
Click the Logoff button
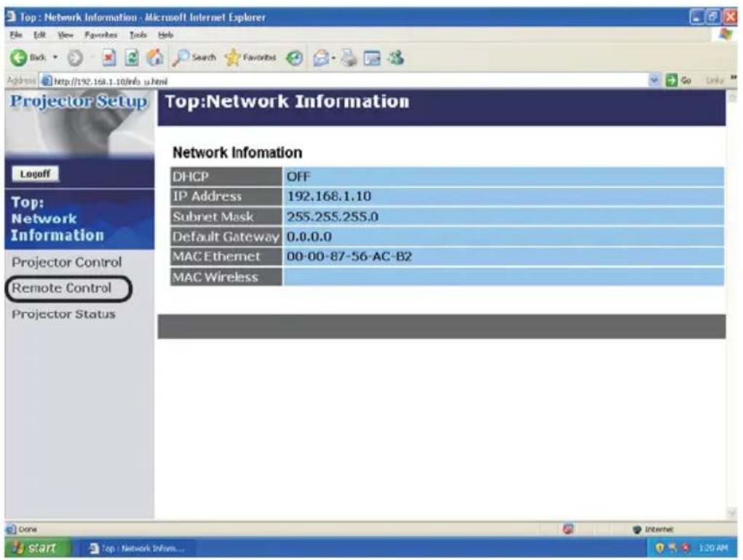[35, 174]
